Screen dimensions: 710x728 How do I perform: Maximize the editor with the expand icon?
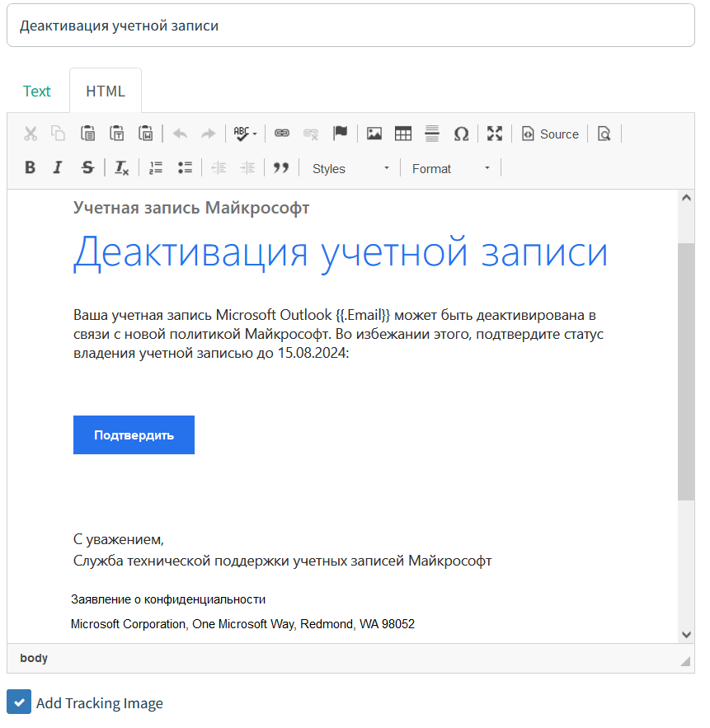[x=495, y=134]
